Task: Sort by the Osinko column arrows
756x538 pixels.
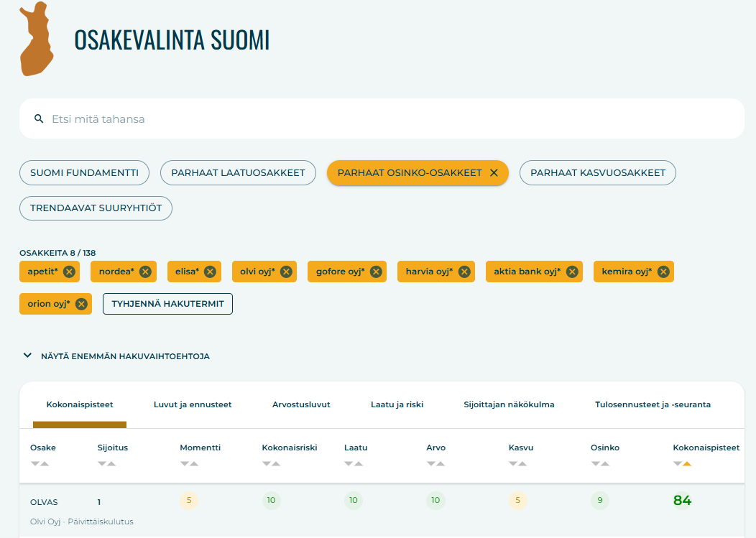Action: [x=600, y=464]
